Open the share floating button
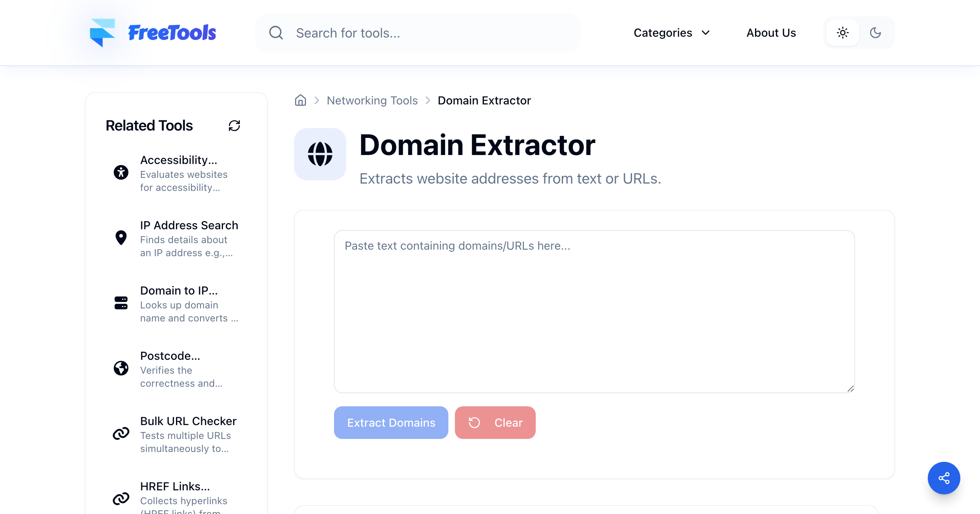The image size is (980, 514). click(944, 478)
